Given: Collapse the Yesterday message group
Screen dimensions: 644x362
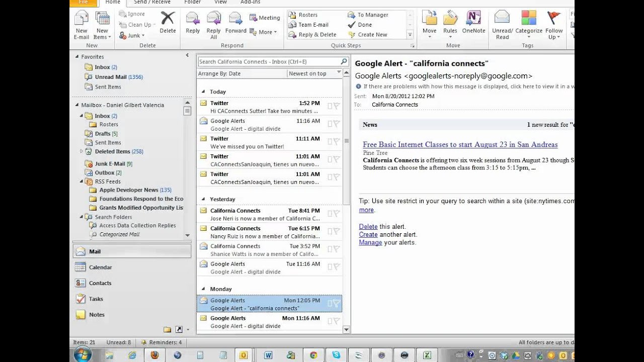Looking at the screenshot, I should pyautogui.click(x=203, y=200).
